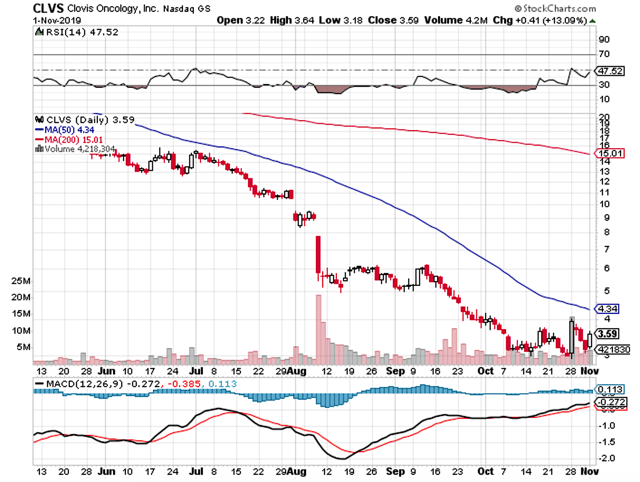Click the tallest volume bar in August
The width and height of the screenshot is (640, 482).
(318, 329)
